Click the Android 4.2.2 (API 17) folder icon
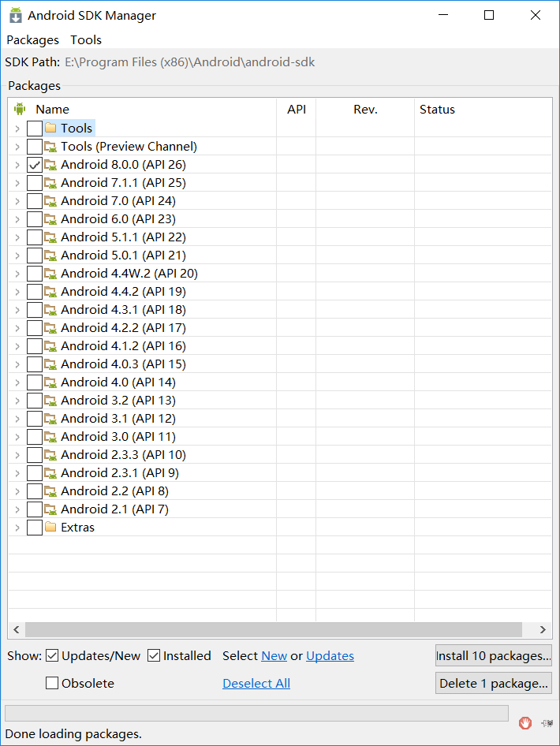The image size is (560, 746). pos(50,327)
